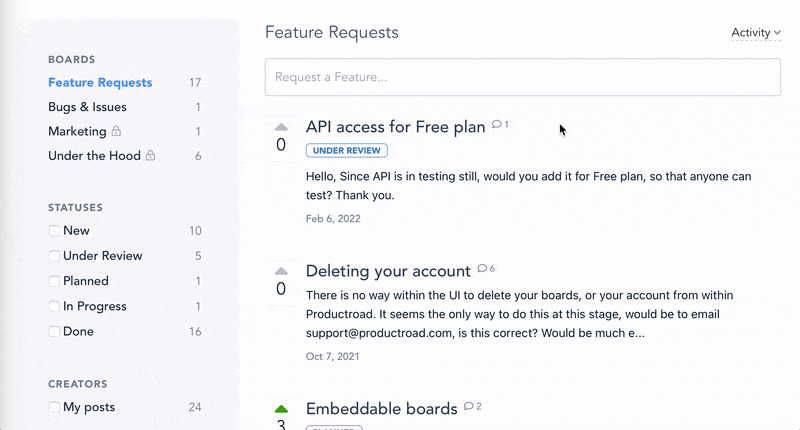The height and width of the screenshot is (430, 800).
Task: Open comments icon on Deleting your account
Action: [482, 268]
